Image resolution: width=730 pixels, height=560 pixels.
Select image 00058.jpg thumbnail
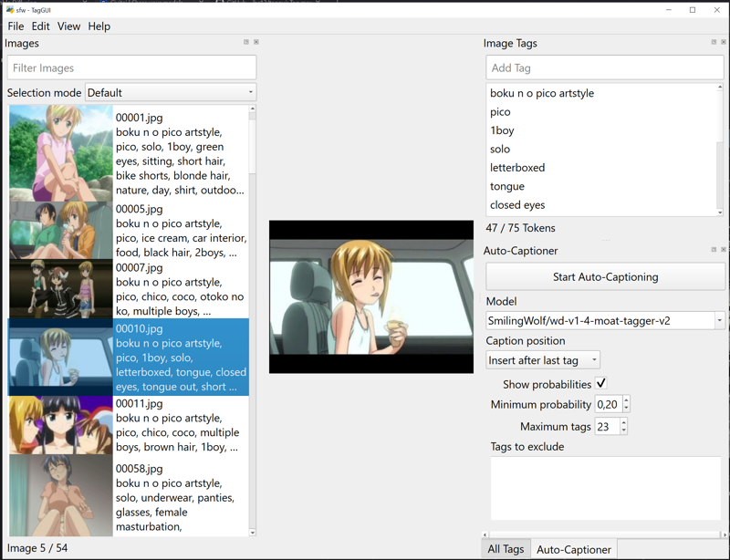[x=61, y=495]
